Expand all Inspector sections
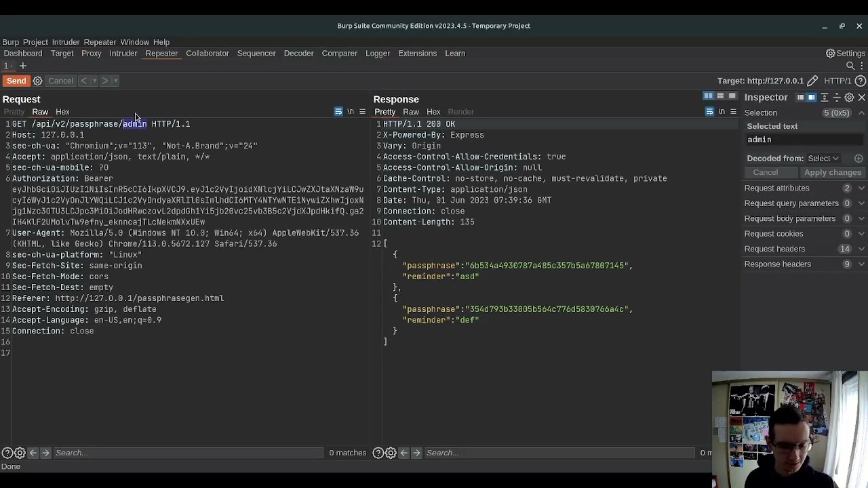The height and width of the screenshot is (488, 868). point(825,98)
